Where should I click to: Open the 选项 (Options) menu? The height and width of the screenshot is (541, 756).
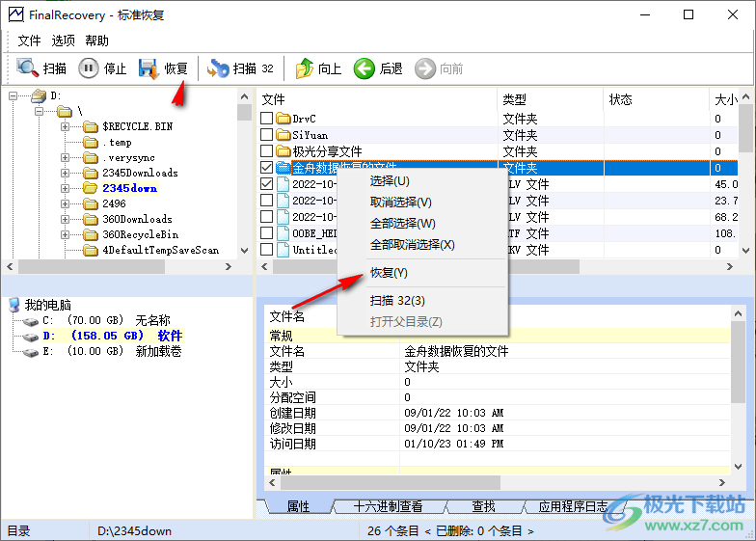click(64, 41)
